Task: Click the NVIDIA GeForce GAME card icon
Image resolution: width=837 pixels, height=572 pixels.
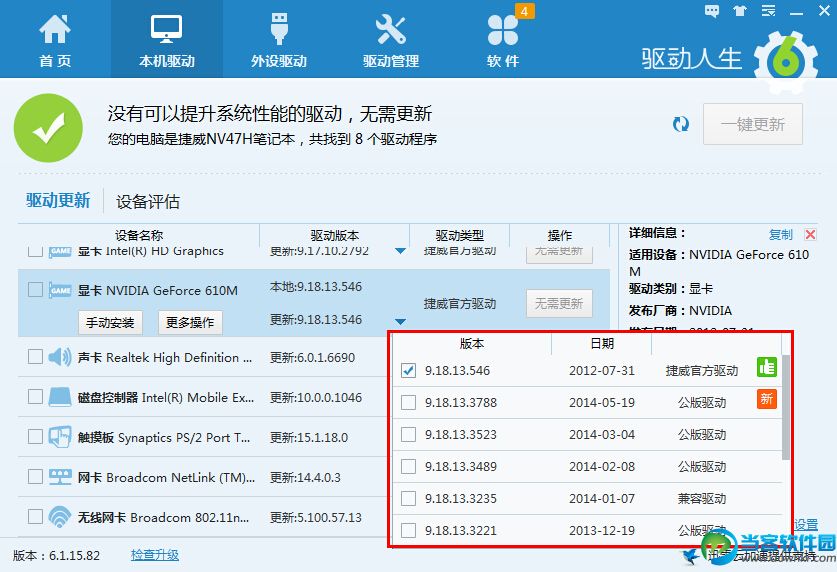Action: tap(60, 290)
